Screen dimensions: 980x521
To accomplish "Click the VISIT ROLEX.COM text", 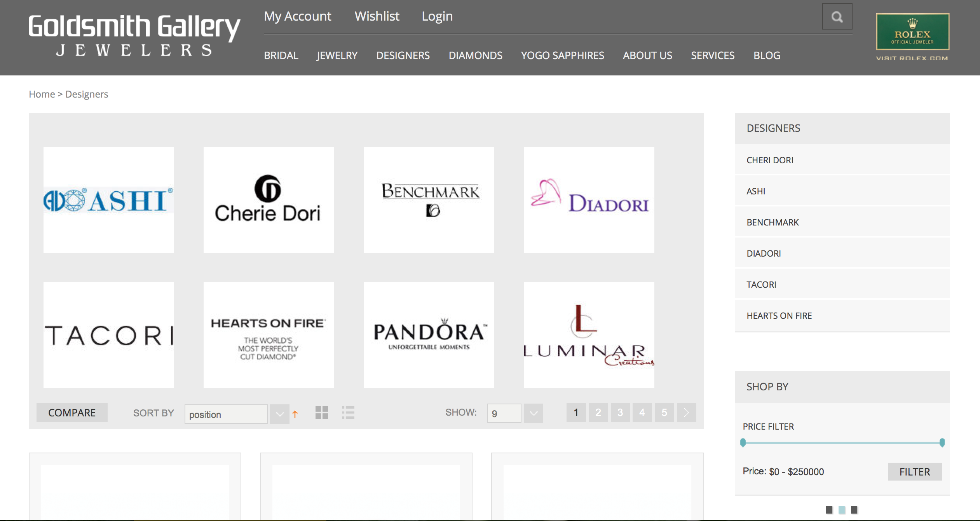I will point(912,58).
